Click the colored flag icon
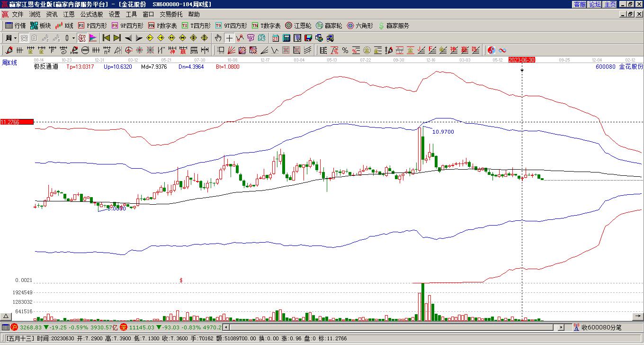Image resolution: width=644 pixels, height=345 pixels. (x=93, y=38)
